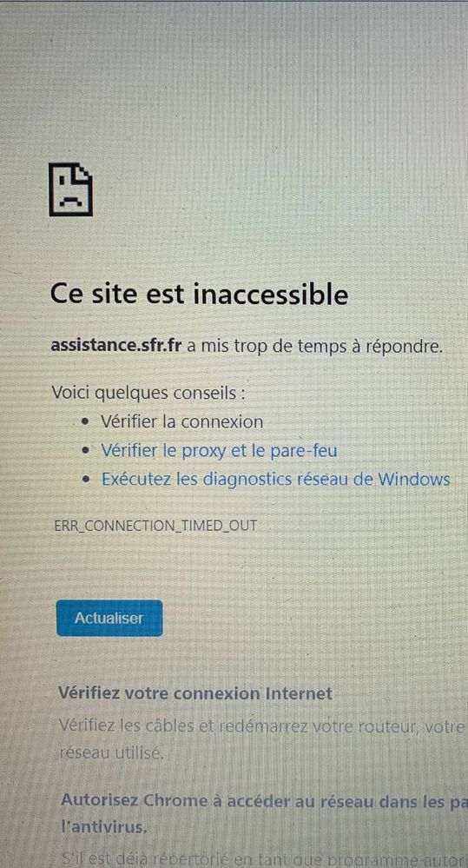468x868 pixels.
Task: Click the sad page error icon
Action: 71,189
